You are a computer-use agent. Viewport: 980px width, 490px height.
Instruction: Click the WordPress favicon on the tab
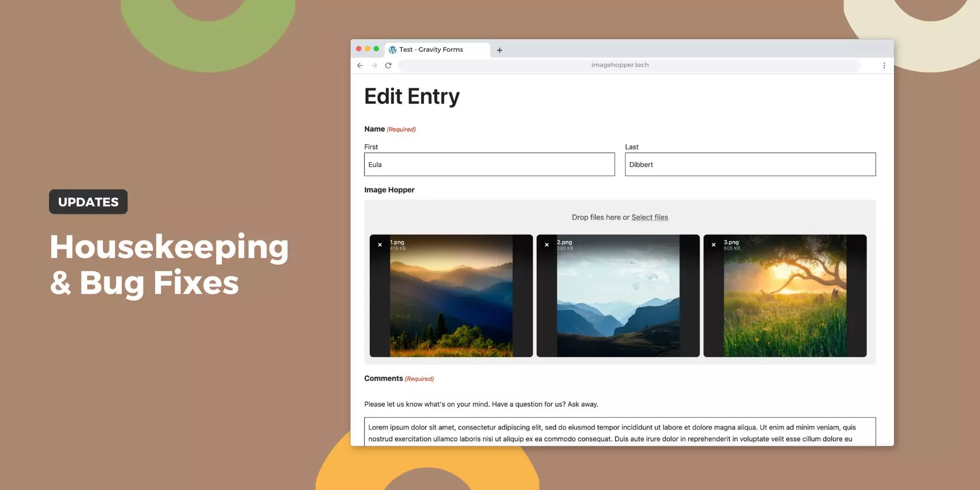click(x=393, y=50)
